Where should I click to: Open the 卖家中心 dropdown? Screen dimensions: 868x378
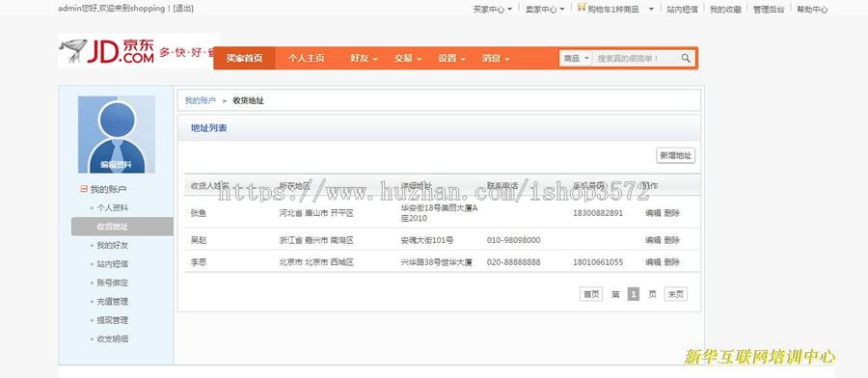click(545, 10)
